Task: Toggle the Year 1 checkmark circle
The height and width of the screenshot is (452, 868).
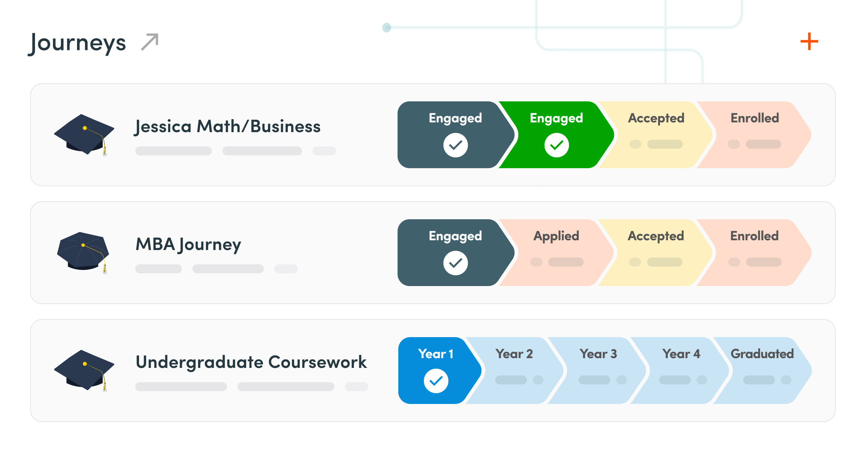Action: click(436, 381)
